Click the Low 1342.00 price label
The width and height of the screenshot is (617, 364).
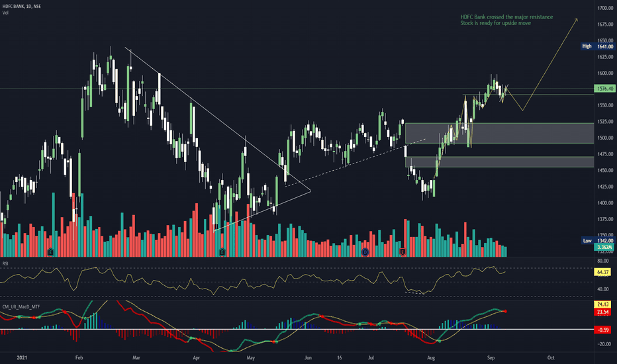(598, 240)
